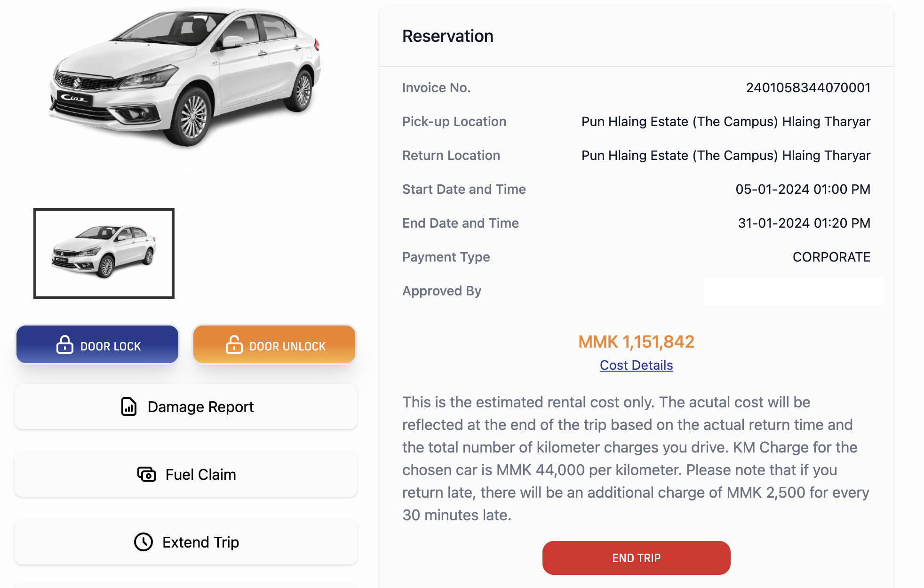Click the MMK 1,151,842 total amount
The width and height of the screenshot is (924, 588).
click(x=636, y=342)
